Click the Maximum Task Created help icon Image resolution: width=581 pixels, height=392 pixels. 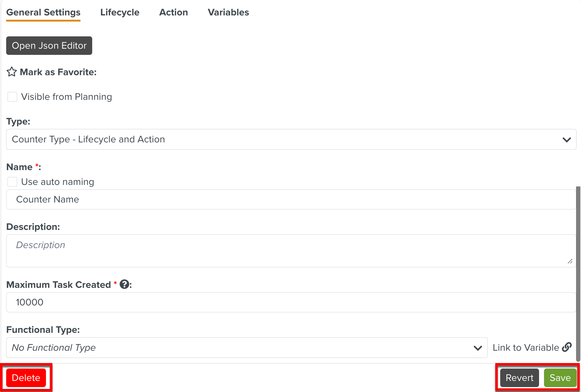tap(124, 284)
